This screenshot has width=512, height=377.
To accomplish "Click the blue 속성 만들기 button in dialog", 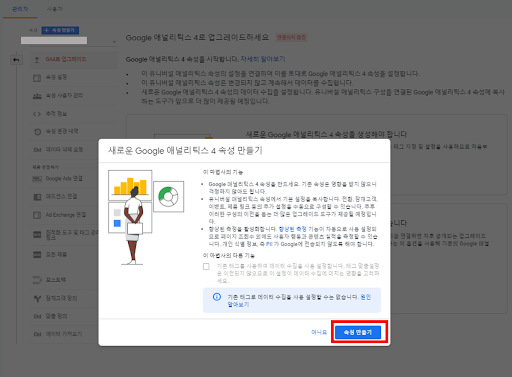I will coord(358,332).
